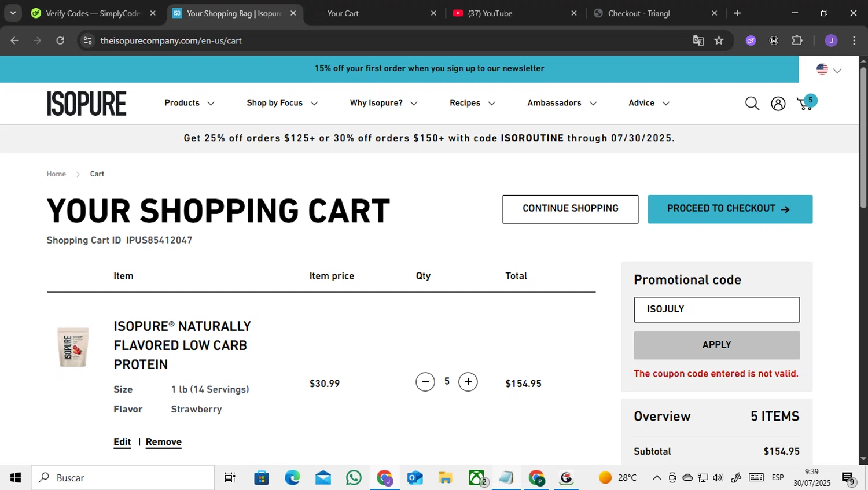Open File Explorer from the taskbar
This screenshot has width=868, height=490.
(x=445, y=478)
